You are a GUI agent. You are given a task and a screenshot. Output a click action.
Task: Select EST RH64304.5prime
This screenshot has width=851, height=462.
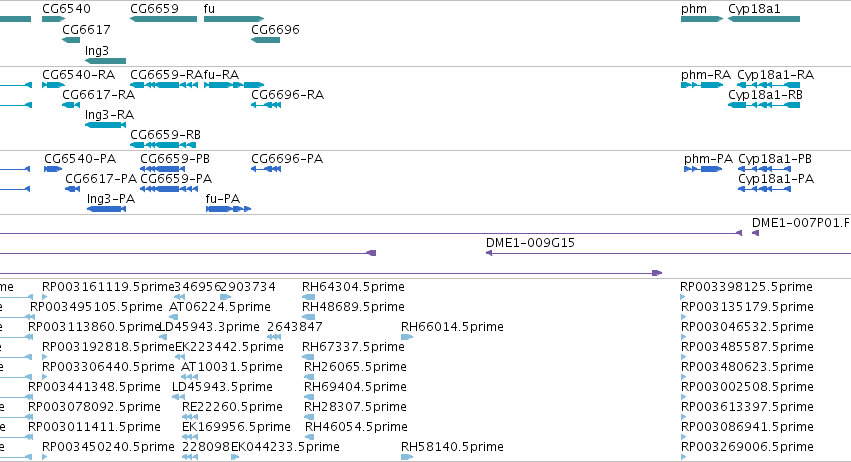pyautogui.click(x=353, y=287)
